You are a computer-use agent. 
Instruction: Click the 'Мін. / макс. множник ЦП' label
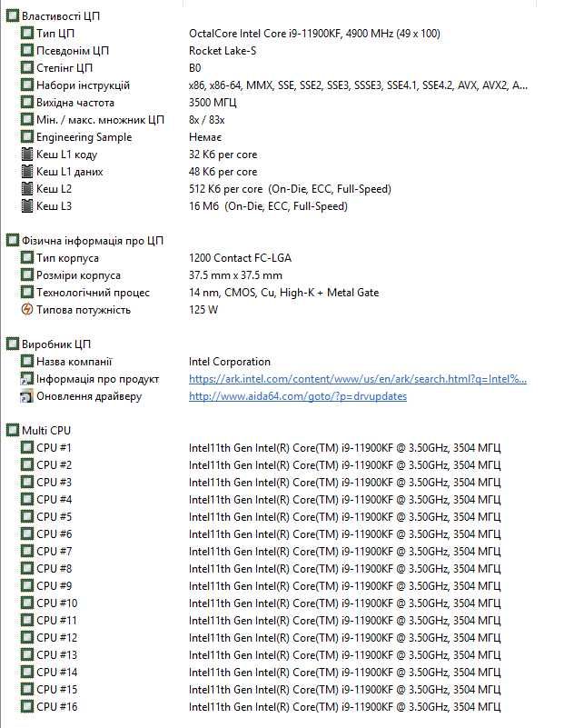click(x=100, y=120)
